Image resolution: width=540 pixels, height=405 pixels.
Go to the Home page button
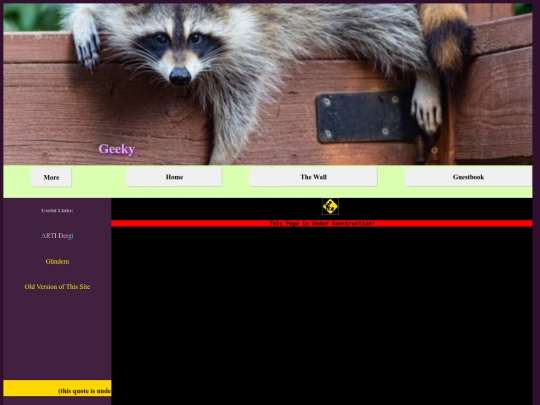pos(174,177)
